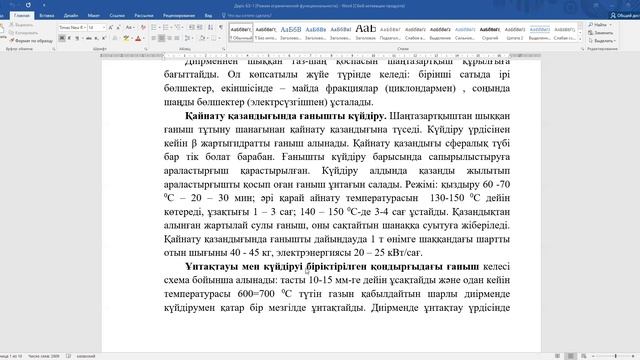Increase font size with grow-font icon

click(111, 28)
